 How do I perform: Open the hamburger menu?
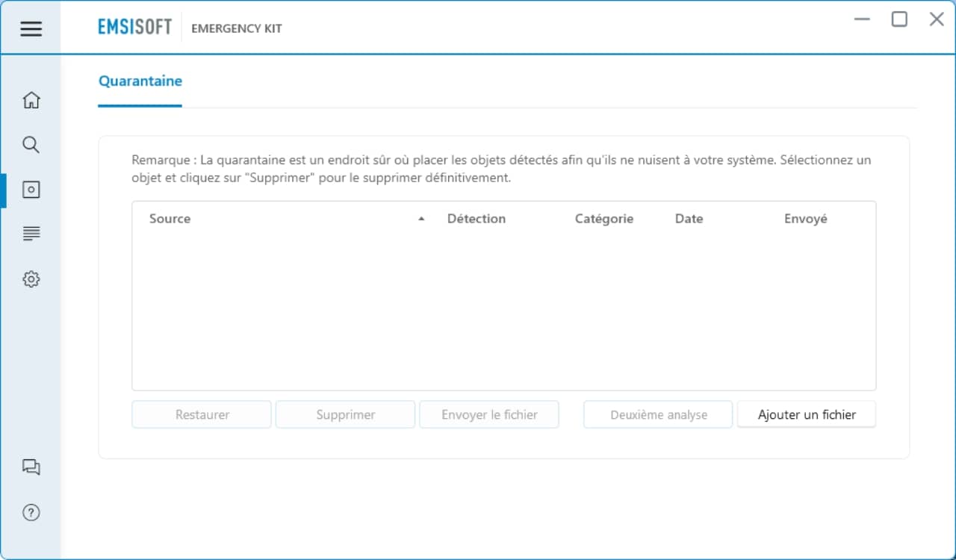(x=31, y=29)
